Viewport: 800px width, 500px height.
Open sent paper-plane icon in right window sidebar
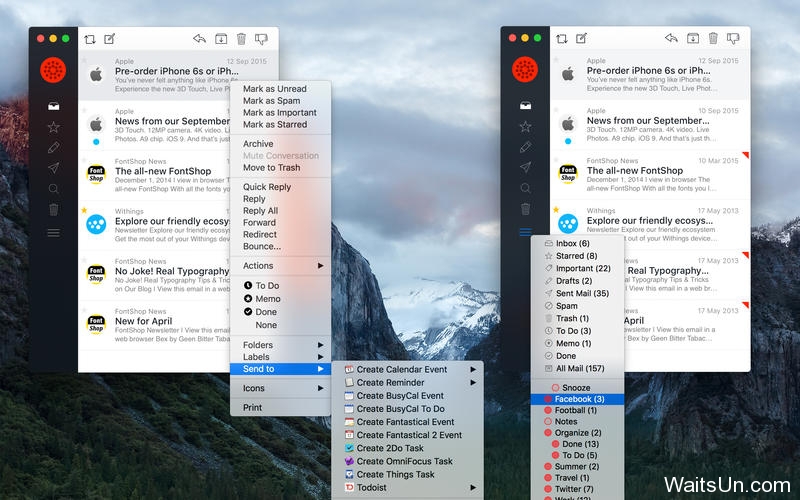(526, 167)
